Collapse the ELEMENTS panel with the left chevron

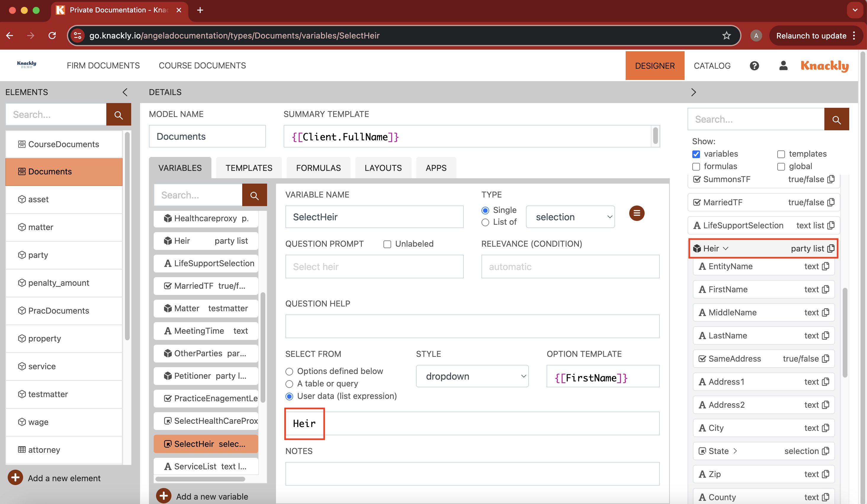pos(125,92)
